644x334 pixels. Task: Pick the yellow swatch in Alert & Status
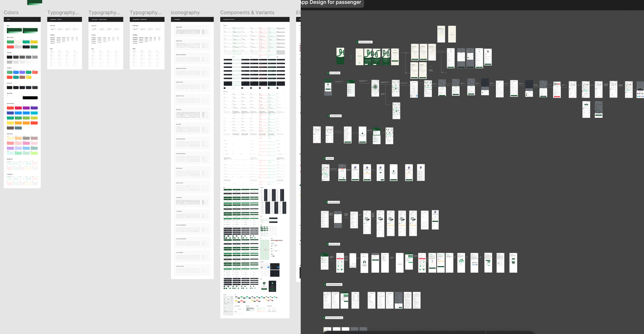coord(34,42)
